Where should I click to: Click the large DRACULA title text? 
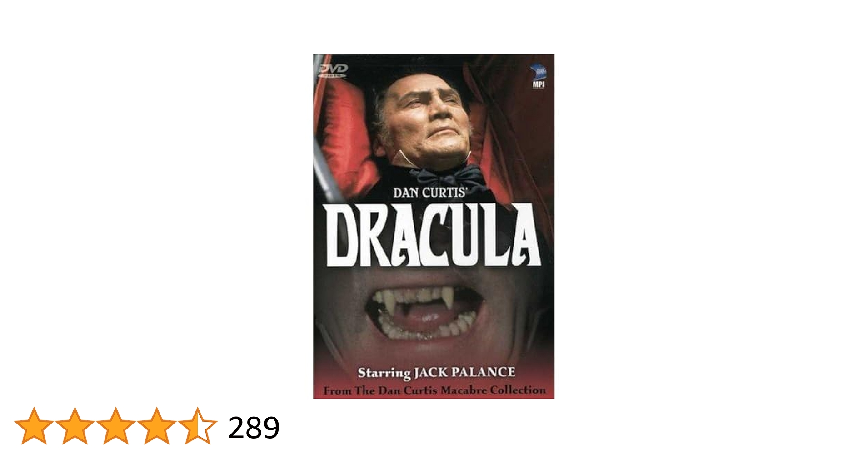[x=433, y=235]
